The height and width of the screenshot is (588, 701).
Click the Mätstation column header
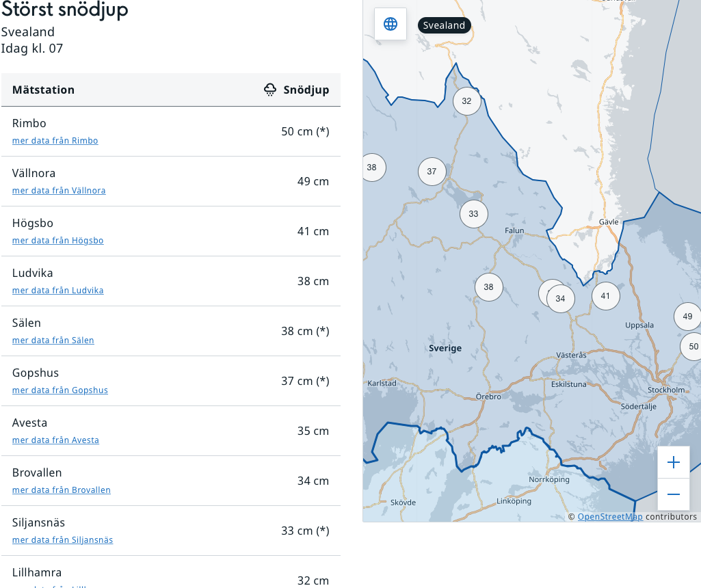click(x=43, y=90)
